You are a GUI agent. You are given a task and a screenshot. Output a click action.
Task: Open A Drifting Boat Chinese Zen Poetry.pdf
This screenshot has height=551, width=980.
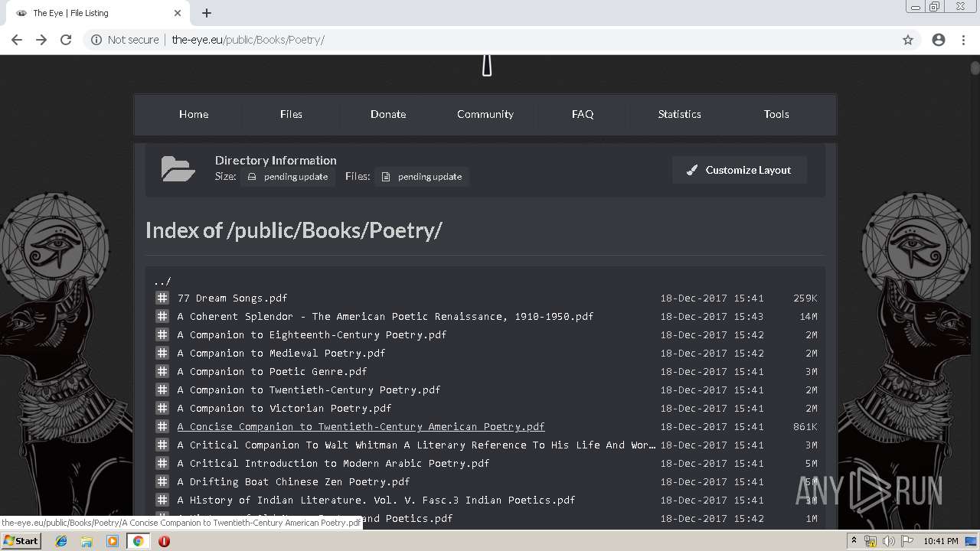(293, 481)
